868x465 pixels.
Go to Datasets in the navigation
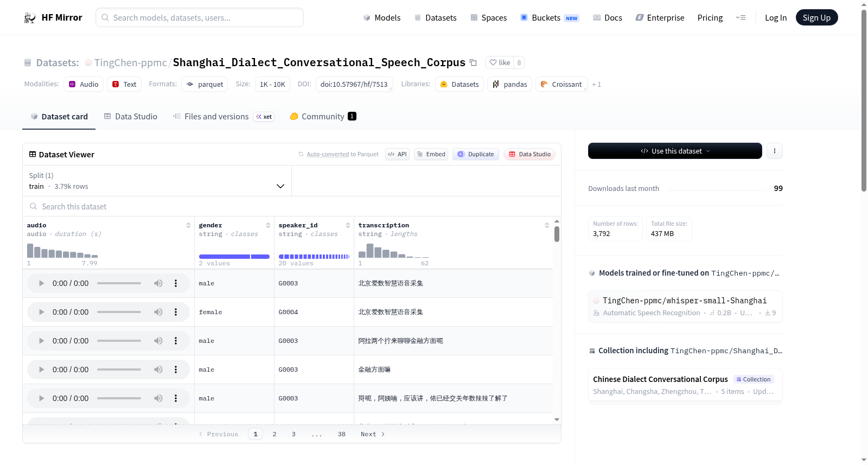(x=435, y=18)
